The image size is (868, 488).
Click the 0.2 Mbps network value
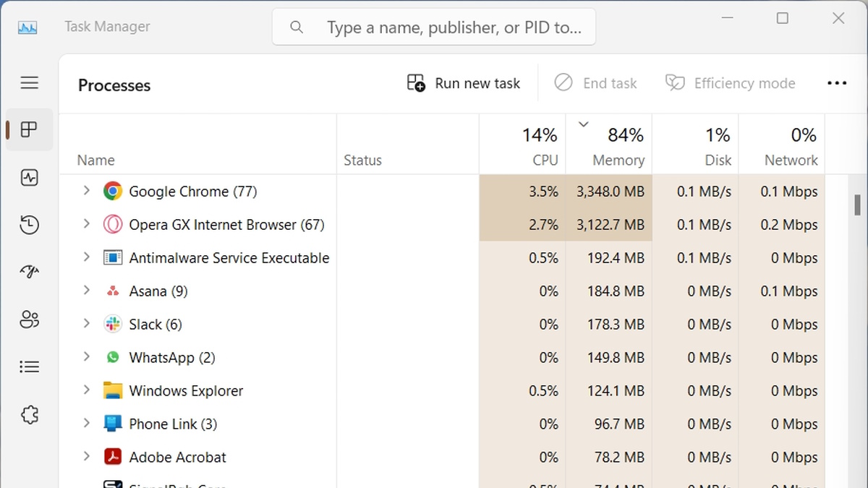click(x=789, y=225)
